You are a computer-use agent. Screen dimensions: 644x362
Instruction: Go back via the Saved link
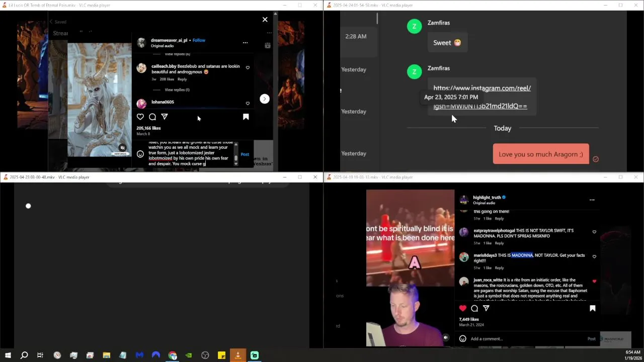point(58,22)
